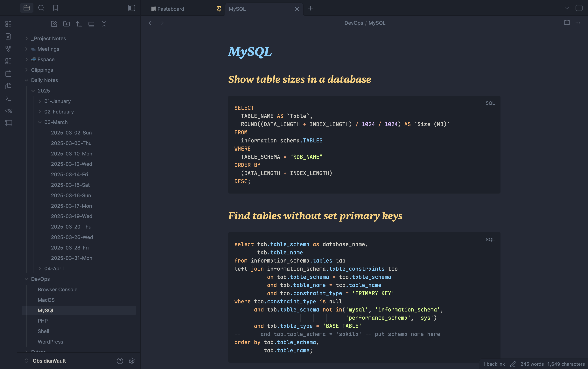
Task: Open the help icon beside the vault name
Action: pyautogui.click(x=120, y=361)
